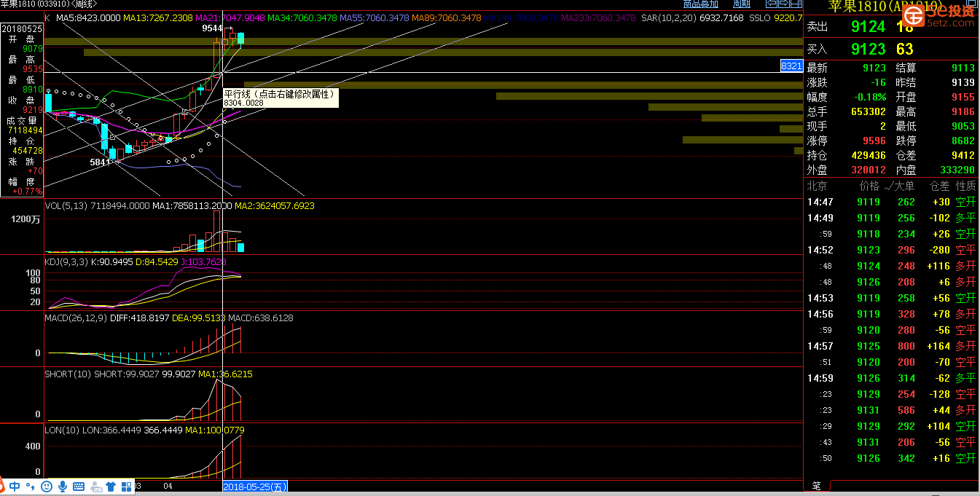Click the 外盘 value 320012

tap(869, 170)
